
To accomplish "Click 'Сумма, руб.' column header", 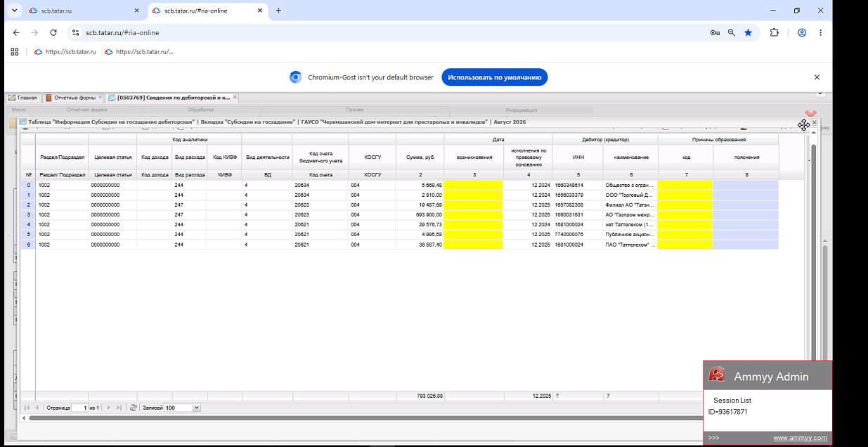I will pos(420,157).
